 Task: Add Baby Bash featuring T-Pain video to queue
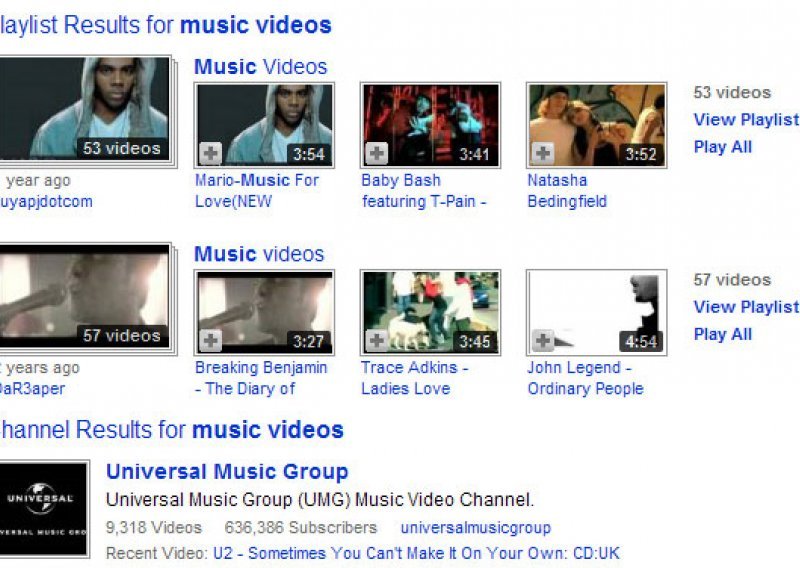(377, 153)
